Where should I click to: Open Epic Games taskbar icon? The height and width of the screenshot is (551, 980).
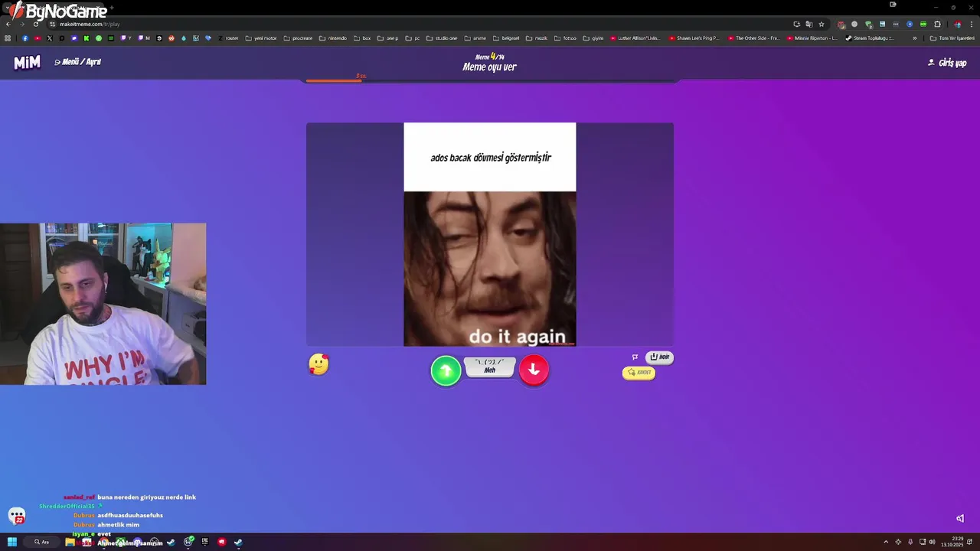204,542
